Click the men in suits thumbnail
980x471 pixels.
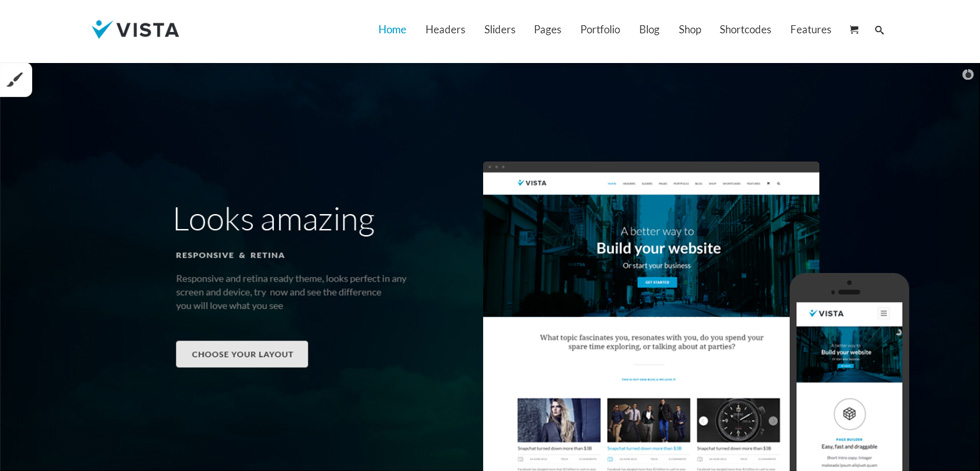(x=649, y=420)
